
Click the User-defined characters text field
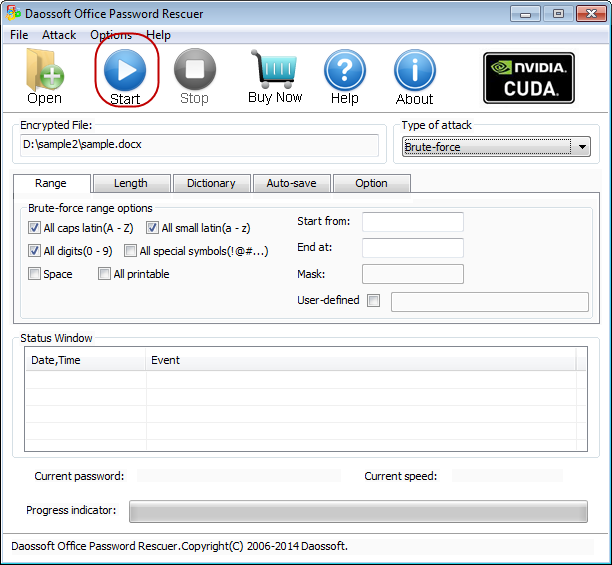click(490, 302)
